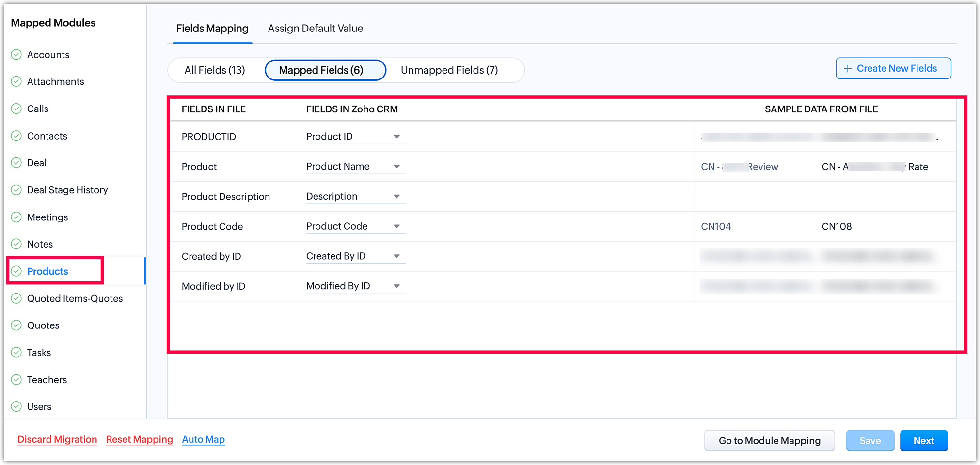Click the check circle icon next to Calls
This screenshot has height=465, width=980.
[16, 108]
